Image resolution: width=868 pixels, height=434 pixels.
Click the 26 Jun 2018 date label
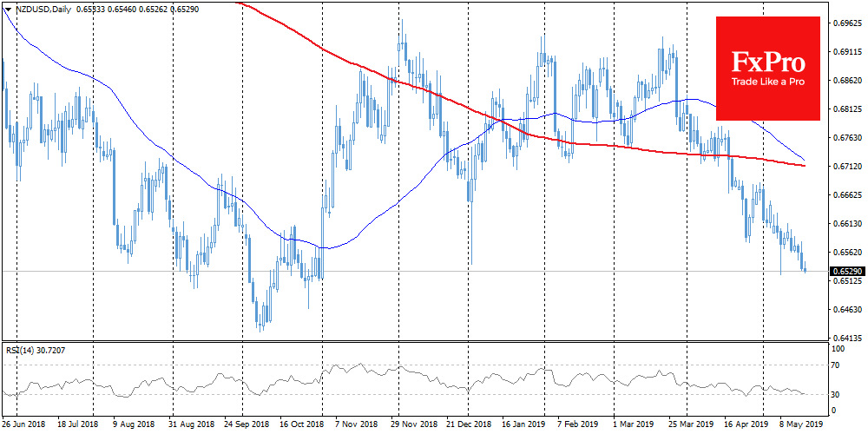pyautogui.click(x=23, y=426)
